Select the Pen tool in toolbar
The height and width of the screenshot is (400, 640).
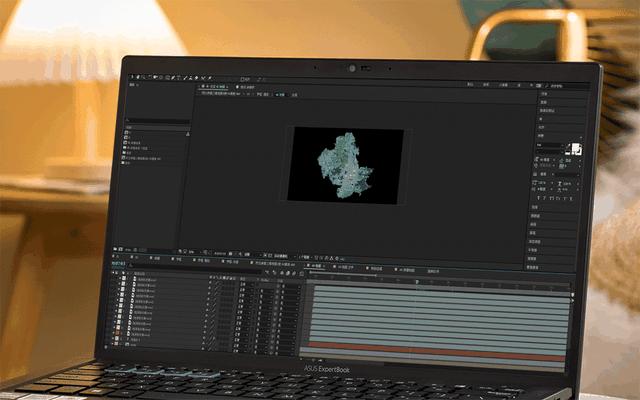pyautogui.click(x=173, y=77)
